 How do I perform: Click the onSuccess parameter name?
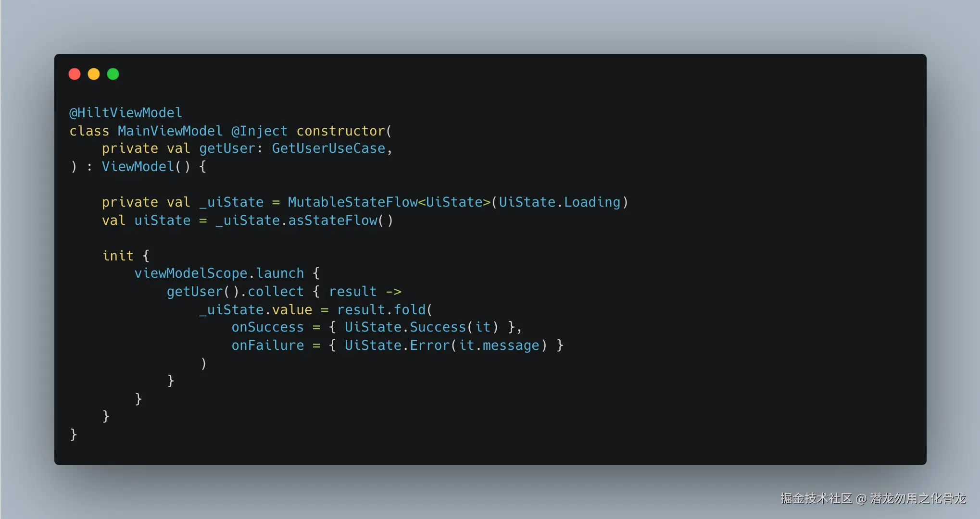[x=267, y=327]
